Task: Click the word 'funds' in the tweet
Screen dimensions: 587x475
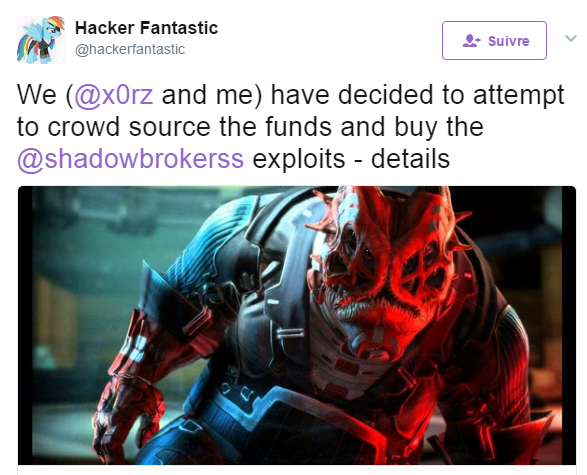Action: coord(298,127)
